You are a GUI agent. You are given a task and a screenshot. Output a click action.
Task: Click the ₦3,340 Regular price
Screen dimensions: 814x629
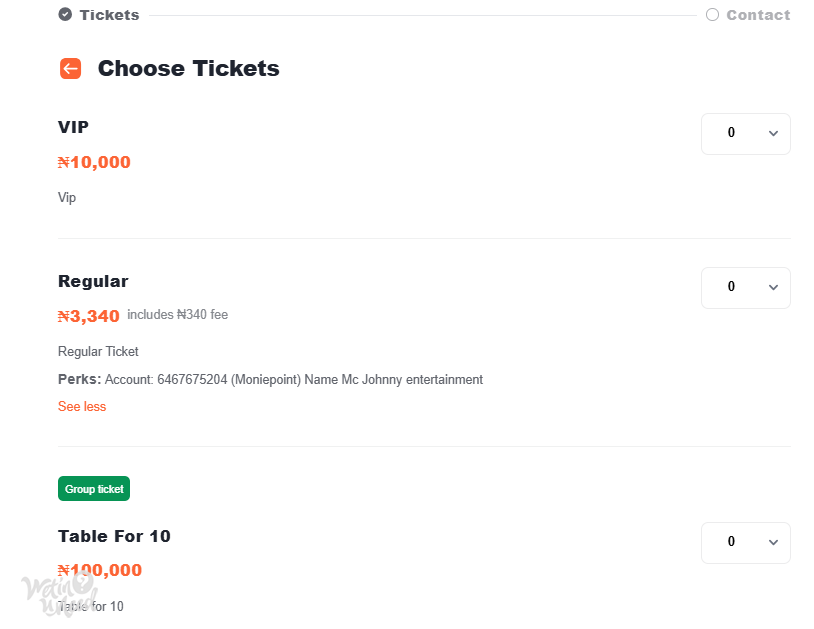pos(88,316)
